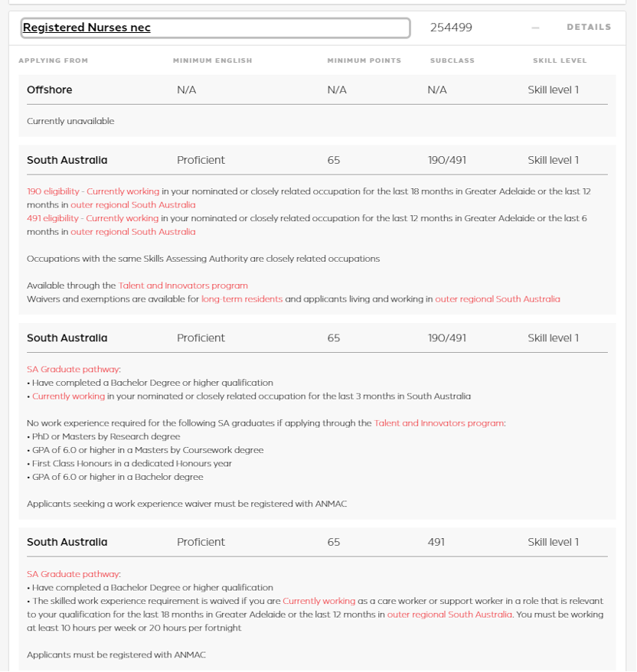
Task: Open Talent and Innovators program in SA graduates line
Action: click(439, 423)
